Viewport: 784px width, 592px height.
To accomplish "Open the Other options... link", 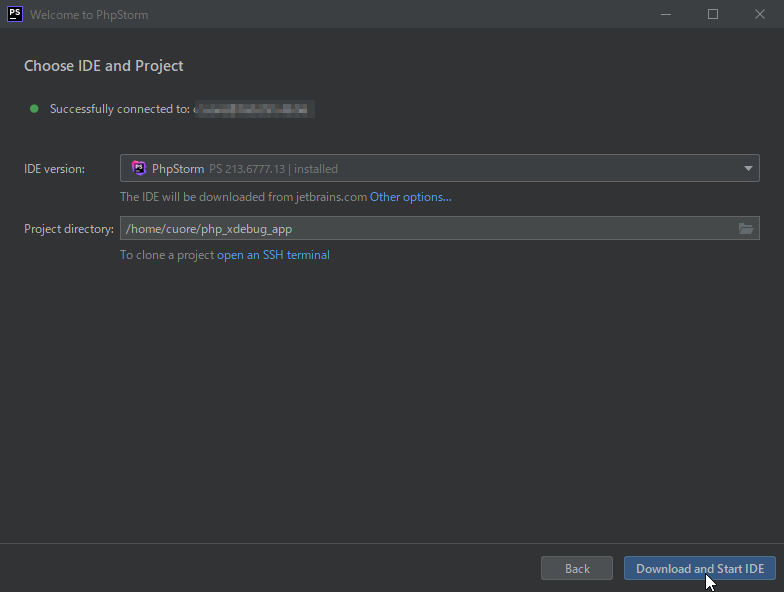I will [410, 197].
